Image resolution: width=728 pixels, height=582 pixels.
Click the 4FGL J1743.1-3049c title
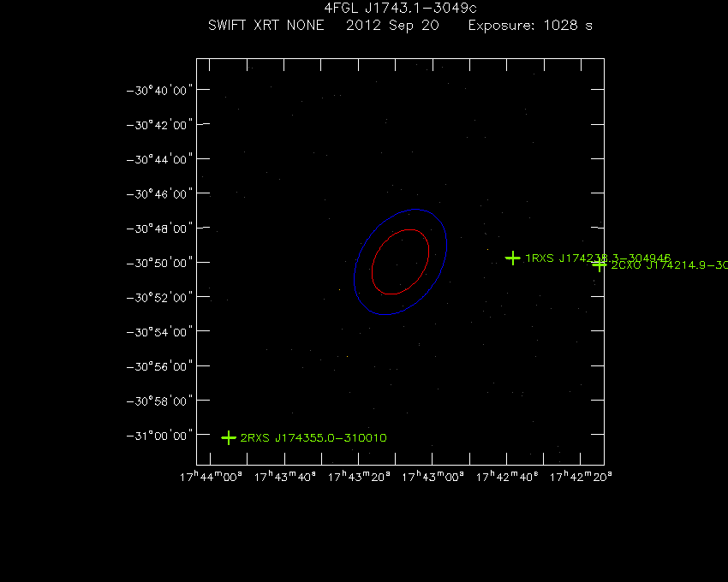point(400,8)
